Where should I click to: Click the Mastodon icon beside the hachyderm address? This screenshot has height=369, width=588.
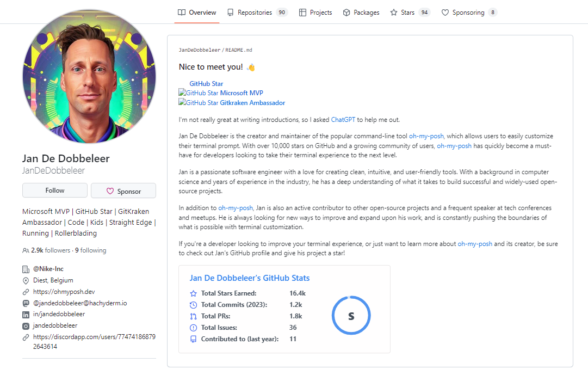coord(26,303)
